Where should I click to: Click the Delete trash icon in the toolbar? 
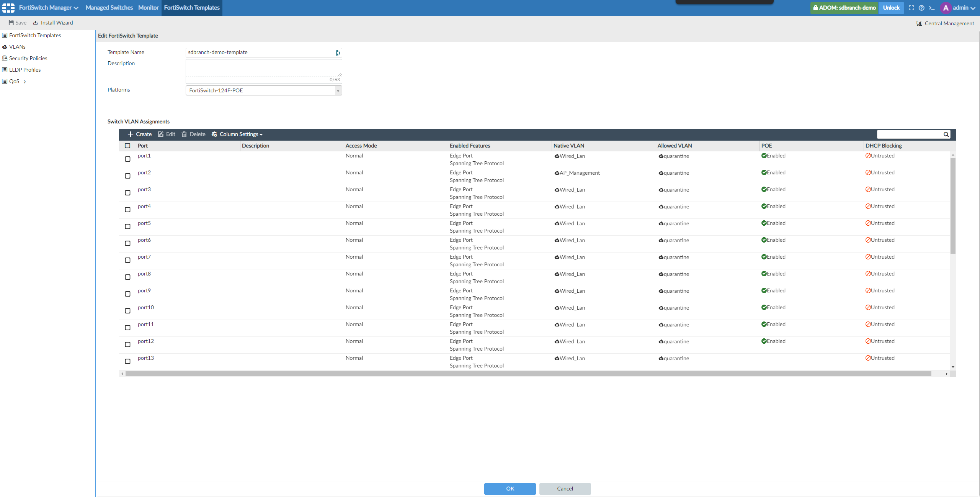pos(184,134)
